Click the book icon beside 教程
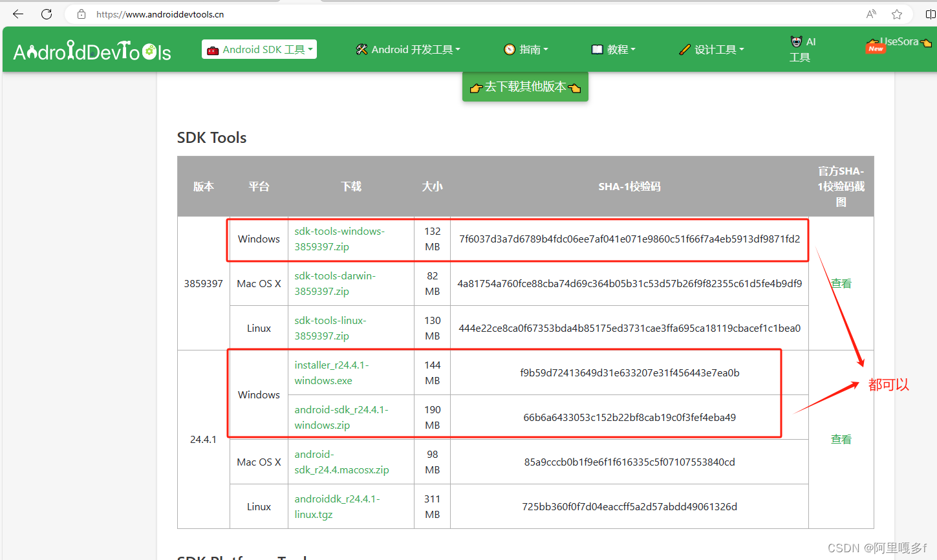937x560 pixels. pyautogui.click(x=597, y=49)
